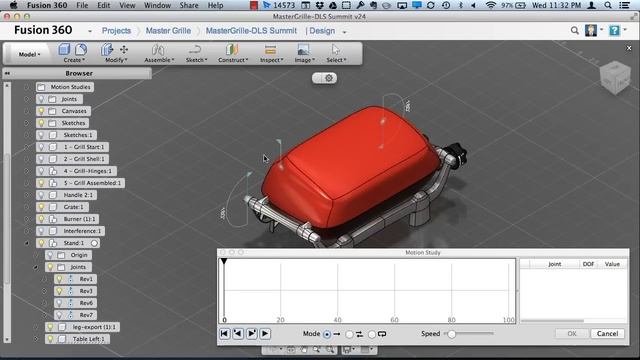Viewport: 640px width, 360px height.
Task: Open macOS Spotlight search
Action: tap(608, 5)
